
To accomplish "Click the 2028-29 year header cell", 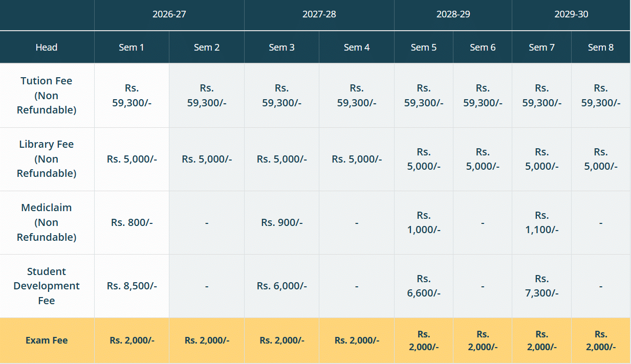I will point(453,14).
